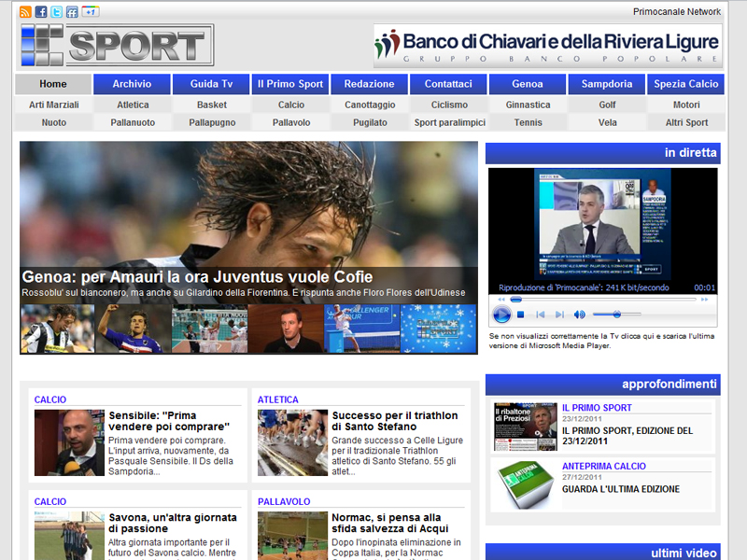
Task: Click the triathlon Santo Stefano article thumbnail
Action: [x=292, y=443]
